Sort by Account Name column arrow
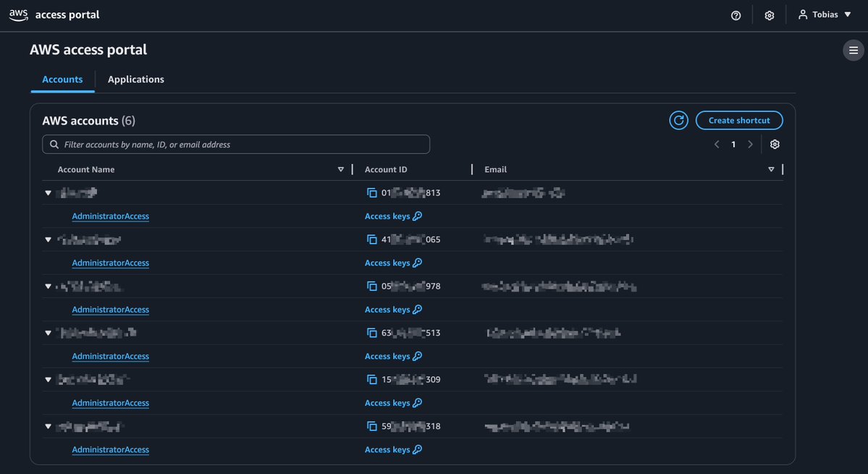 (340, 170)
